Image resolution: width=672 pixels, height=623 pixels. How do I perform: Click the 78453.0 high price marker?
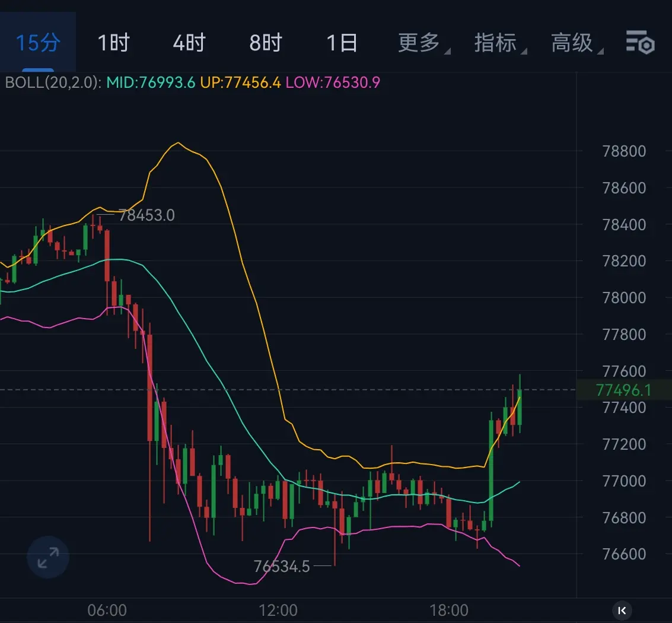click(146, 215)
